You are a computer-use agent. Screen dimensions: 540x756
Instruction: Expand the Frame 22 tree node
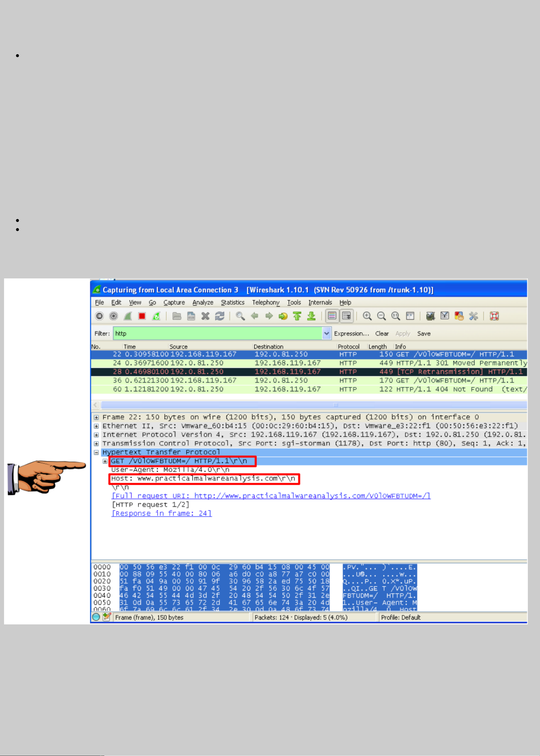(96, 417)
